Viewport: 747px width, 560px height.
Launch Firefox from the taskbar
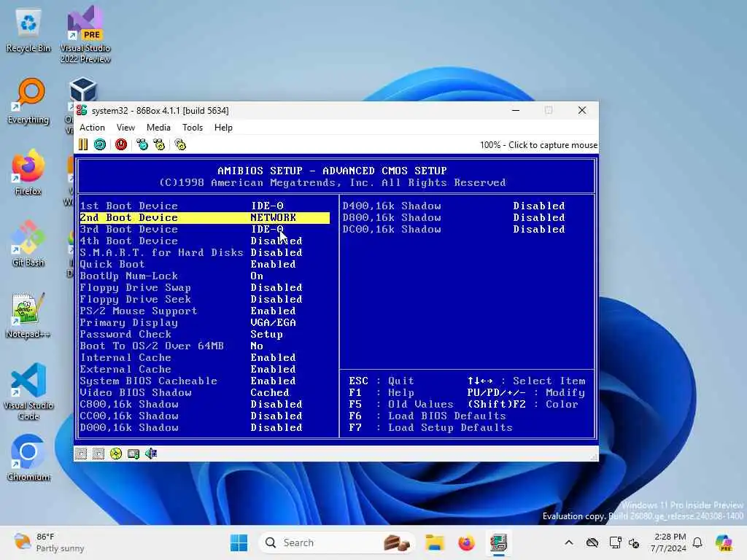pyautogui.click(x=466, y=542)
